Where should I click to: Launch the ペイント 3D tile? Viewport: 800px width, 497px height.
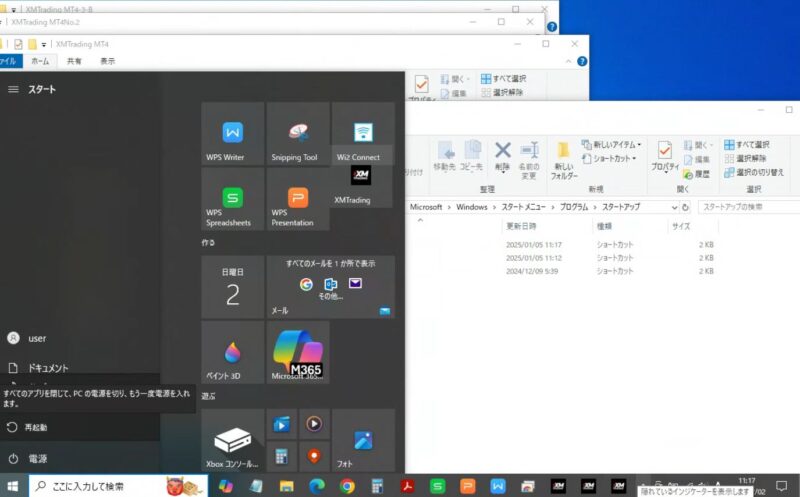(x=233, y=353)
